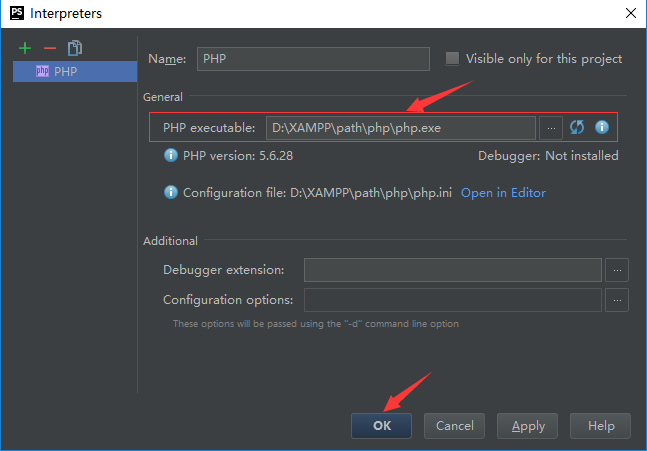Image resolution: width=647 pixels, height=451 pixels.
Task: Copy the selected interpreter configuration
Action: [75, 48]
